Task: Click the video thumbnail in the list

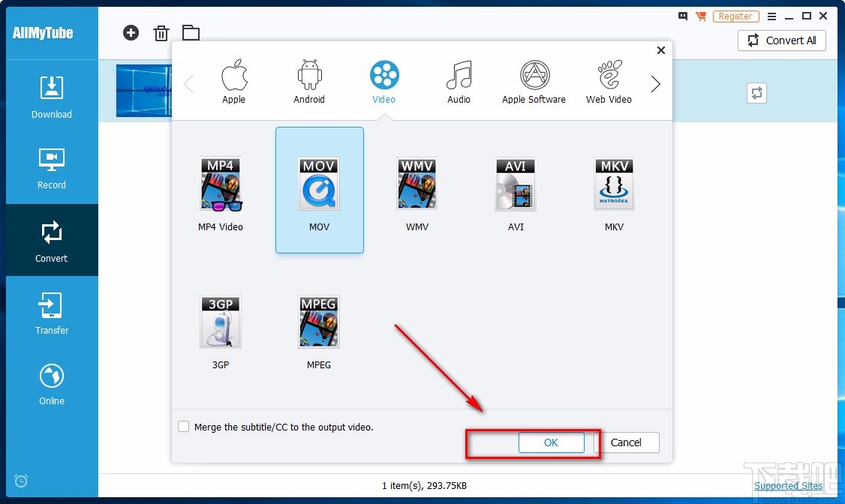Action: (x=144, y=91)
